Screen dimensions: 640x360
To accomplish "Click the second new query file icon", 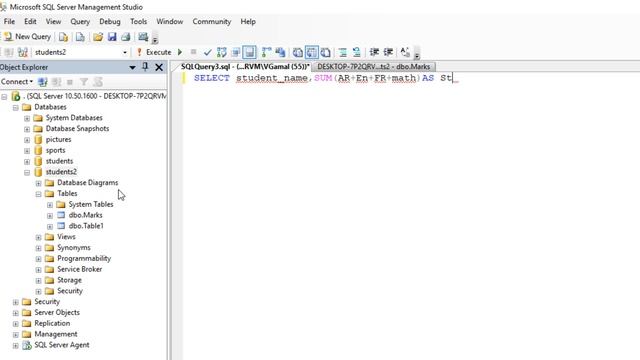I will pyautogui.click(x=80, y=37).
